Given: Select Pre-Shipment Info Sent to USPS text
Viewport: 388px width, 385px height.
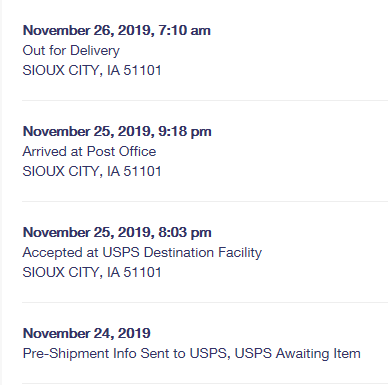Looking at the screenshot, I should (x=125, y=353).
